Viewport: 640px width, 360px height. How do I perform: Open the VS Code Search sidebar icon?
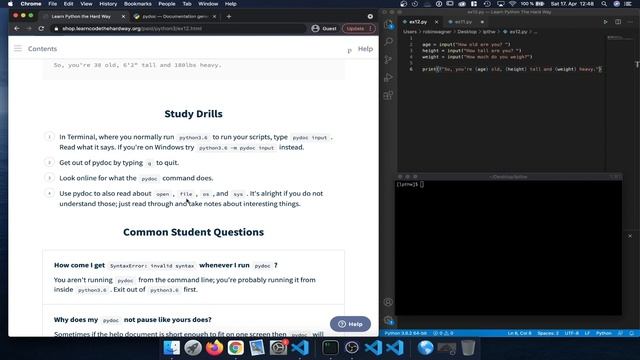(x=389, y=42)
